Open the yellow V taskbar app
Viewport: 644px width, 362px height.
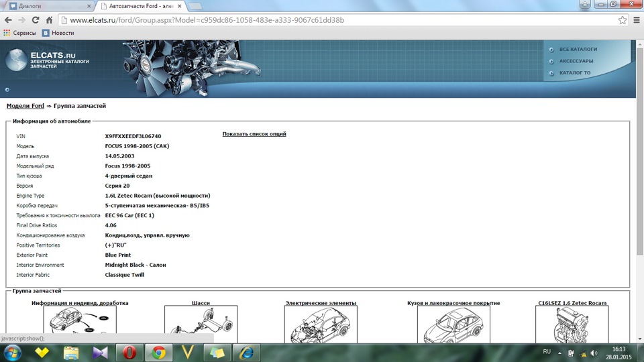(x=188, y=353)
